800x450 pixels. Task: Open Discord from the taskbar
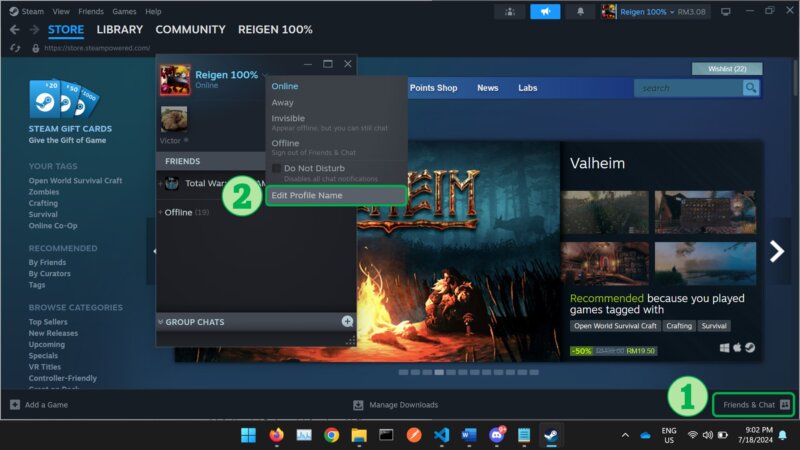496,435
